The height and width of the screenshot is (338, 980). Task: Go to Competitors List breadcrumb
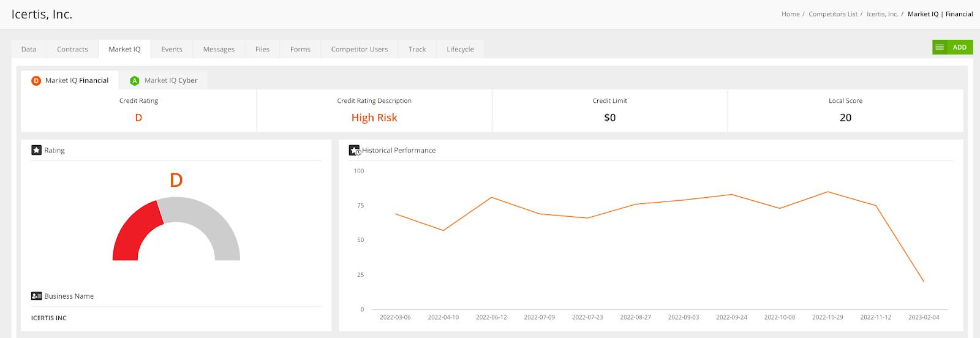(833, 14)
